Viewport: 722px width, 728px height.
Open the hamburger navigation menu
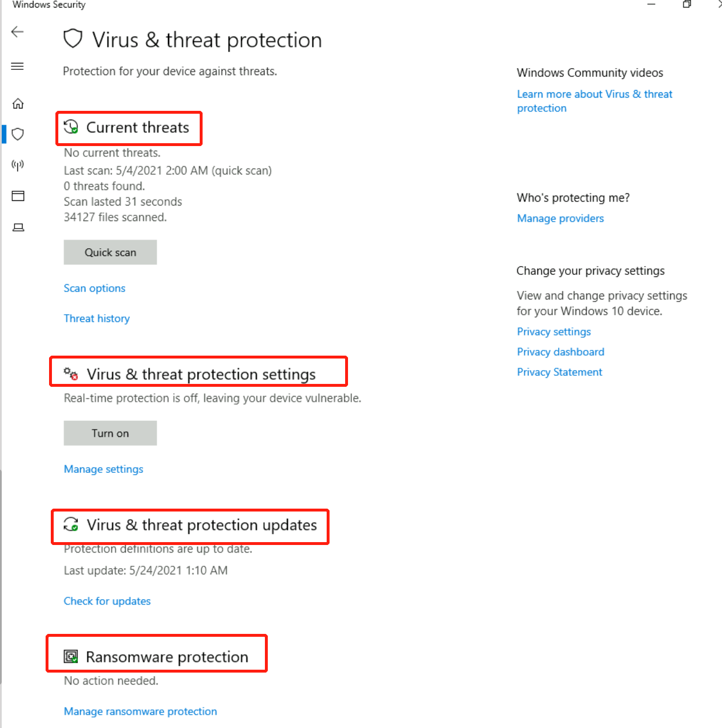point(18,66)
